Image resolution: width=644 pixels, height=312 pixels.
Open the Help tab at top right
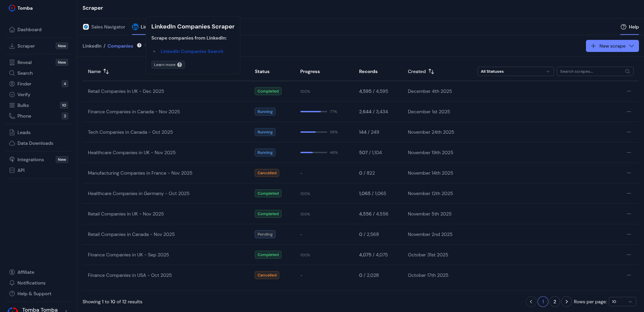coord(630,27)
